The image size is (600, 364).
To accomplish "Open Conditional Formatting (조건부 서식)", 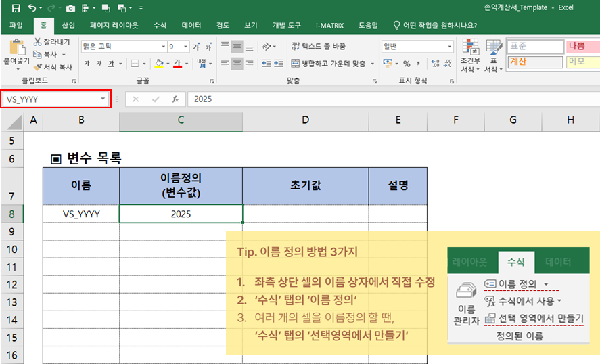I will tap(469, 55).
